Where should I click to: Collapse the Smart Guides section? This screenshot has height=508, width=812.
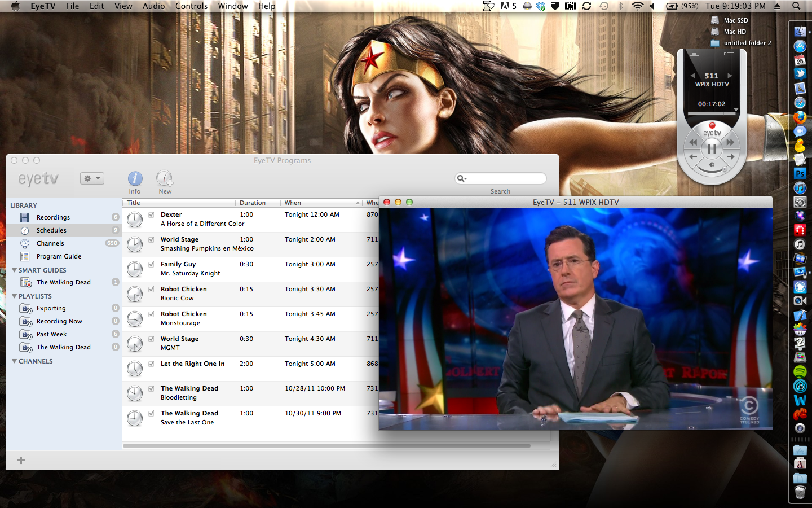[x=14, y=270]
